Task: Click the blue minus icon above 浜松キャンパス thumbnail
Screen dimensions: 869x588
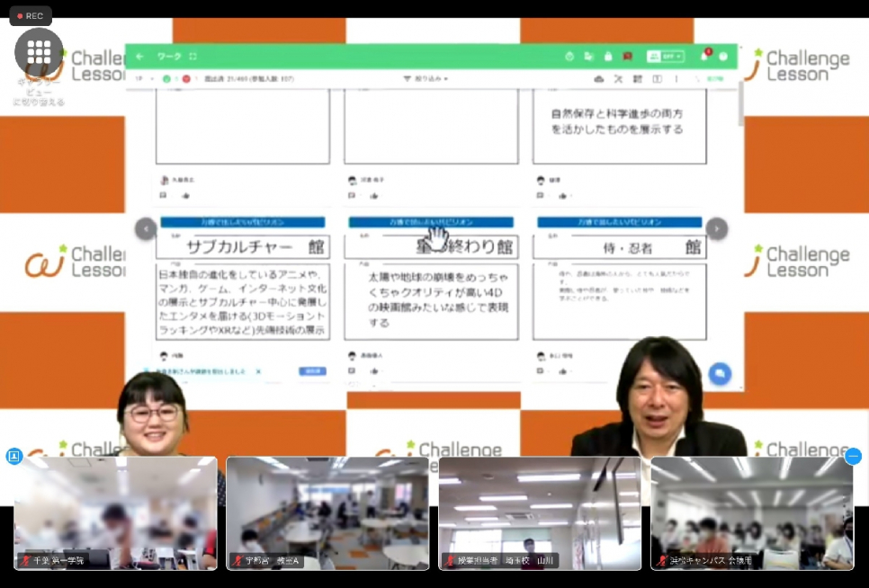Action: [x=854, y=457]
